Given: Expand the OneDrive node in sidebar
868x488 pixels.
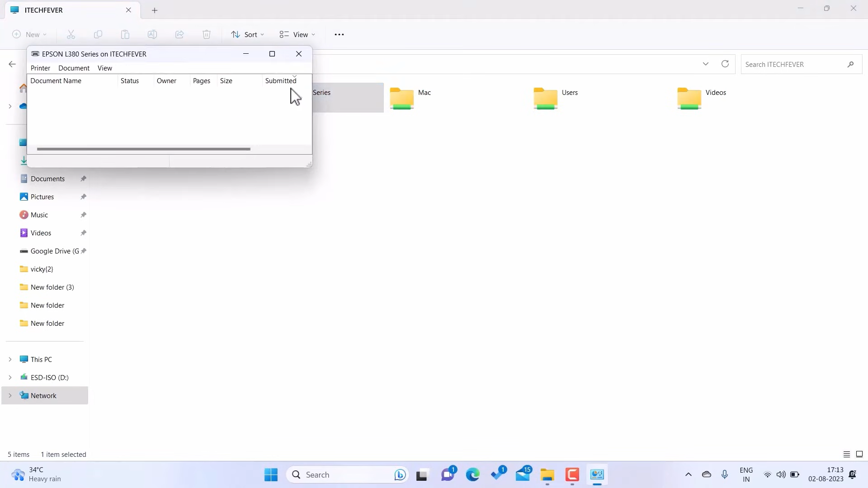Looking at the screenshot, I should pos(10,106).
